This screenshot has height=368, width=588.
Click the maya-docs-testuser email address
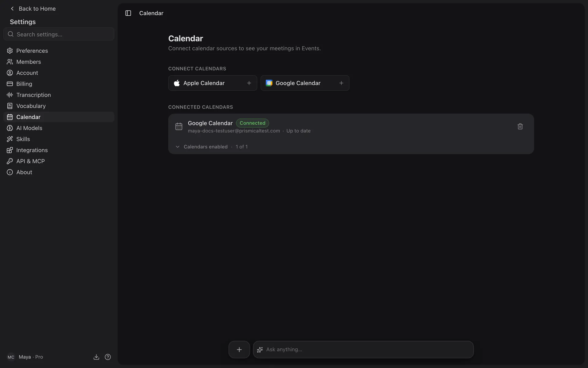(234, 131)
